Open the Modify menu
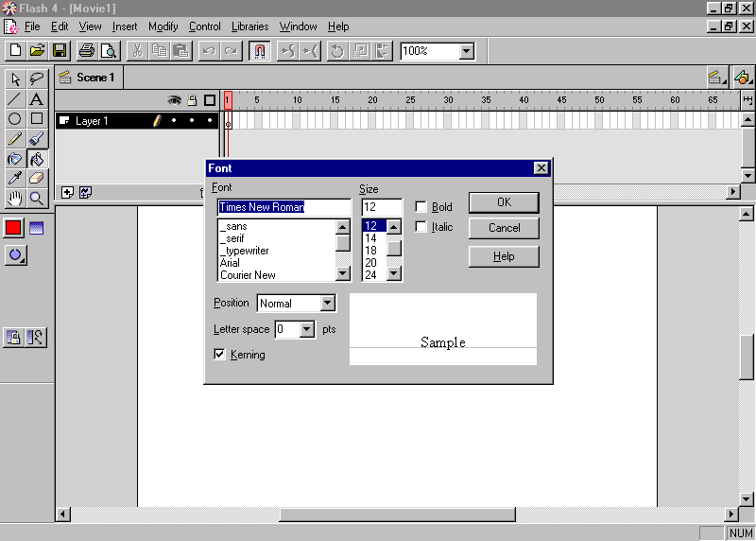This screenshot has height=541, width=756. (163, 26)
